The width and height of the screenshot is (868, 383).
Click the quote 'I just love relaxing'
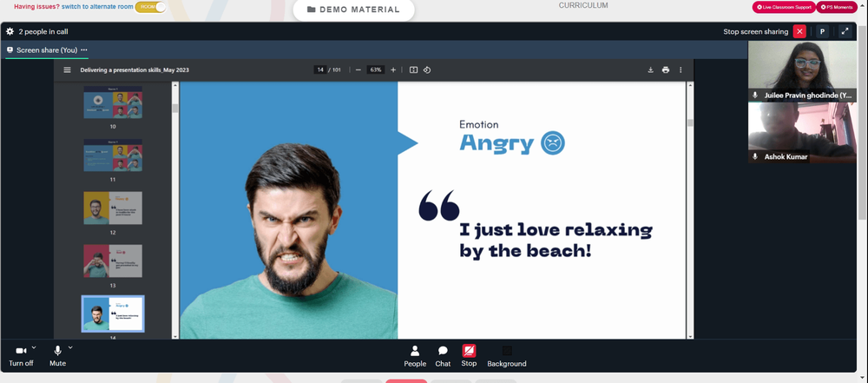556,229
